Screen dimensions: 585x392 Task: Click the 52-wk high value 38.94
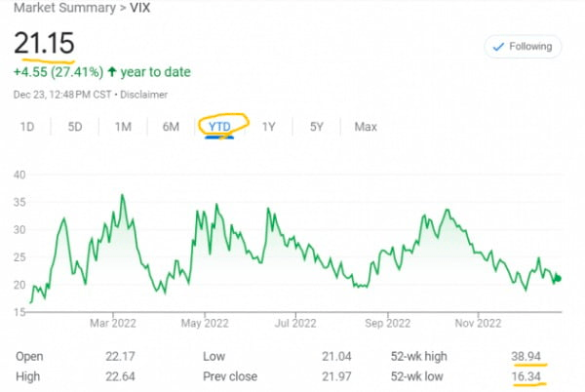point(526,357)
